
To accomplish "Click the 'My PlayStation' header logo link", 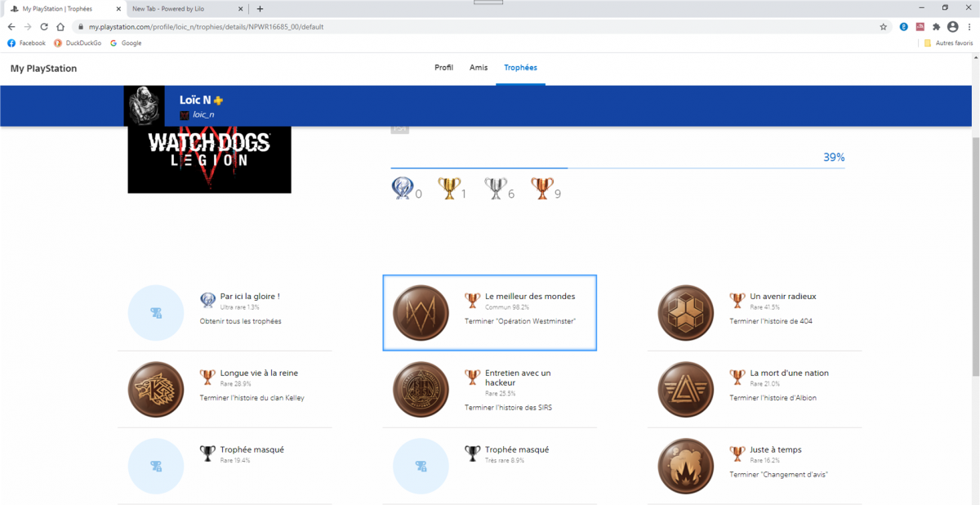I will point(43,69).
